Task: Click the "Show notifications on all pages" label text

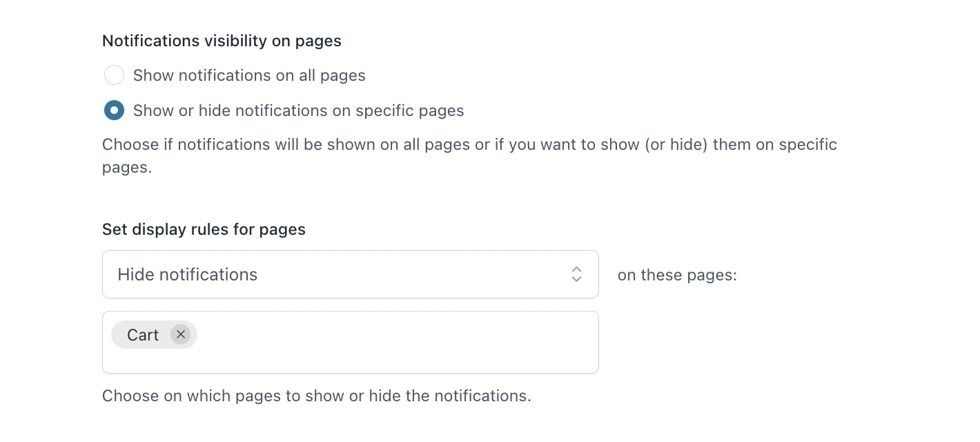Action: point(249,75)
